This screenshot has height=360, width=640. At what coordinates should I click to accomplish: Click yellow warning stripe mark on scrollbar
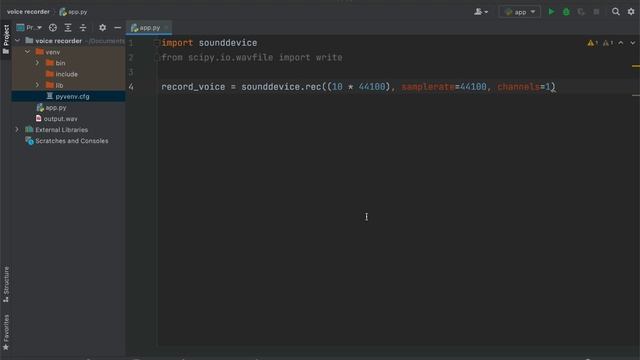pyautogui.click(x=636, y=66)
